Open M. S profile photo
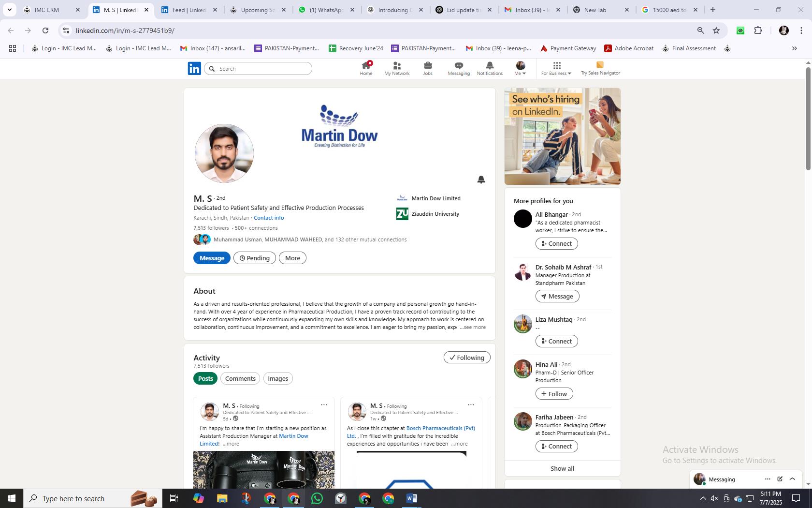Image resolution: width=812 pixels, height=508 pixels. point(224,153)
